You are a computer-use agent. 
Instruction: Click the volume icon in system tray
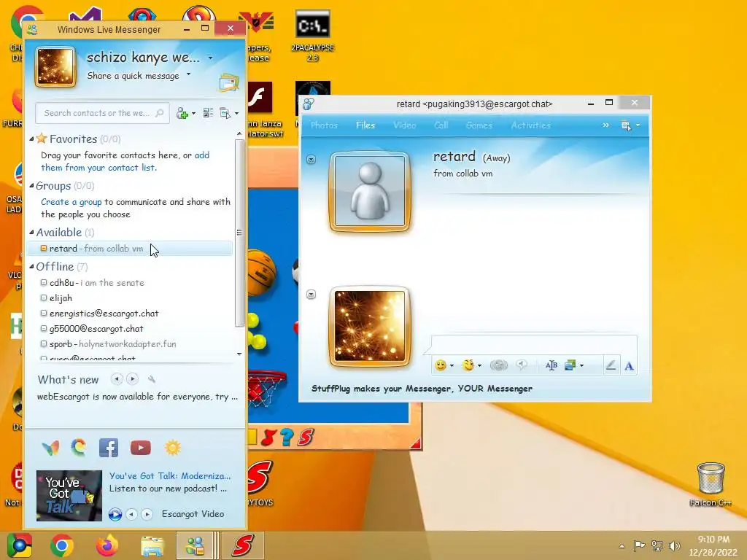(674, 545)
